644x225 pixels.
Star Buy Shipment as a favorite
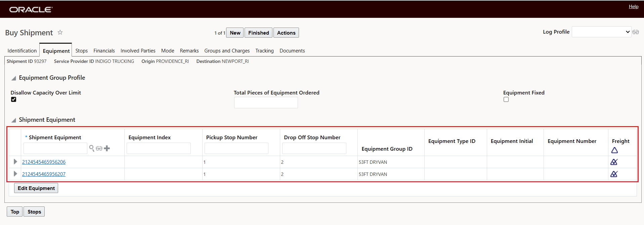60,32
